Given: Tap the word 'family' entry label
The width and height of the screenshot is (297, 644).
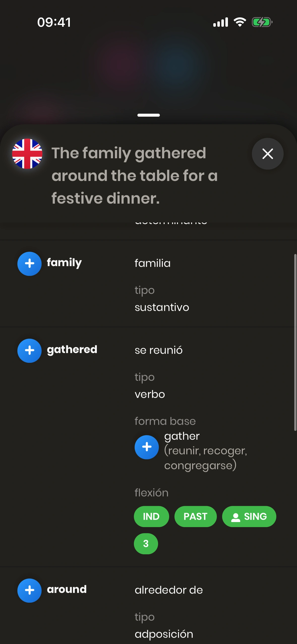Looking at the screenshot, I should coord(64,263).
